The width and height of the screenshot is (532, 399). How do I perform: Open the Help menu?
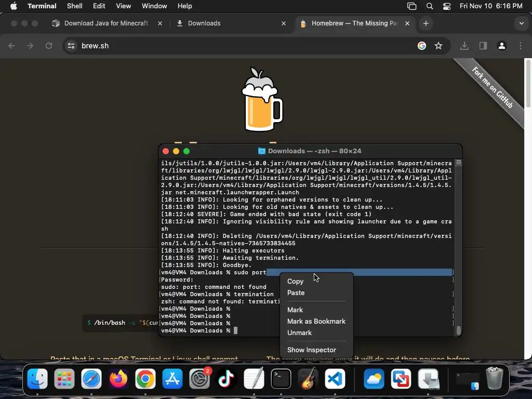(184, 6)
